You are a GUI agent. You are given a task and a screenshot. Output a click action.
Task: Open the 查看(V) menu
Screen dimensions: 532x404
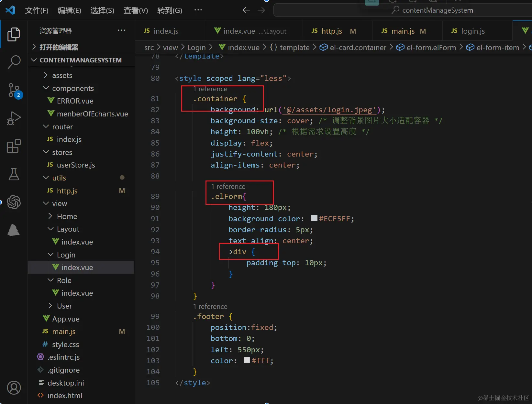tap(136, 11)
